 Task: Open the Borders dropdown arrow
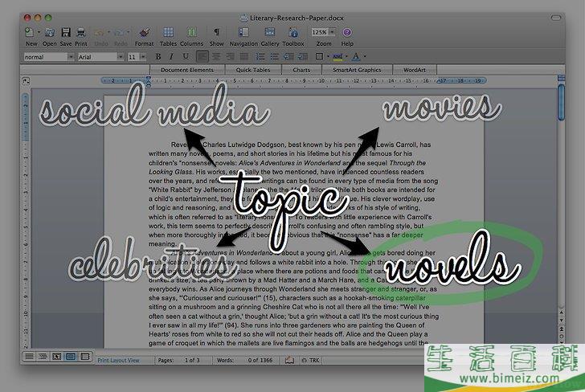coord(328,57)
